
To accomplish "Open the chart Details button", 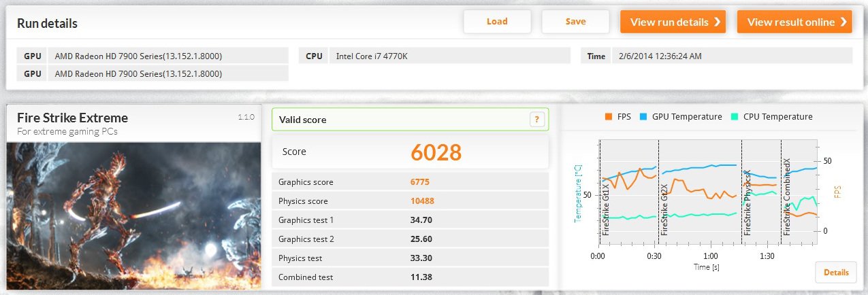I will [835, 273].
